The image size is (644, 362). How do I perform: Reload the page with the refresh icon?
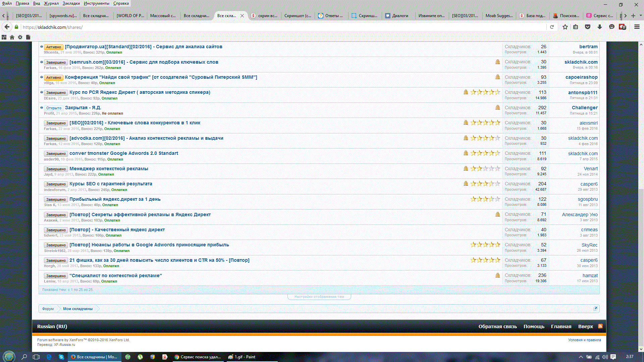552,27
